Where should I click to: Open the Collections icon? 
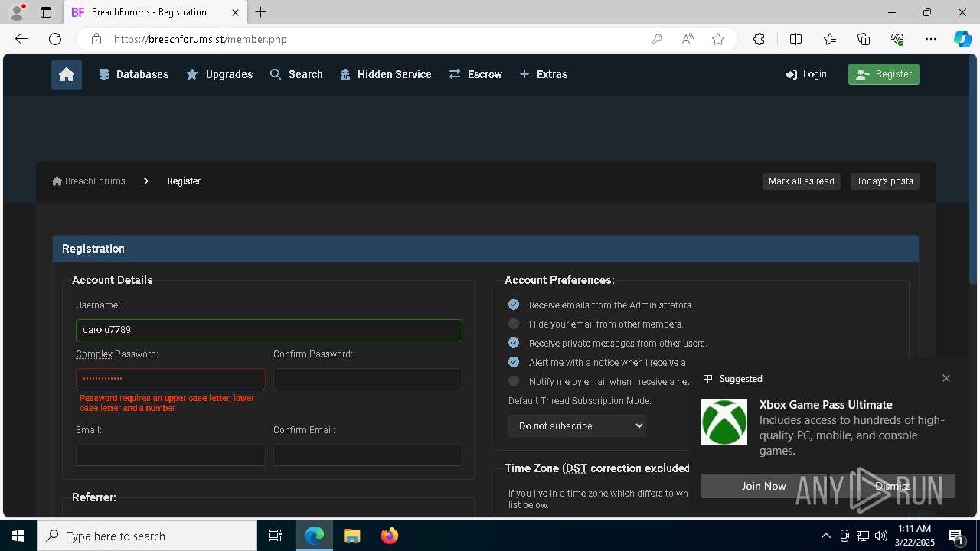click(x=864, y=39)
